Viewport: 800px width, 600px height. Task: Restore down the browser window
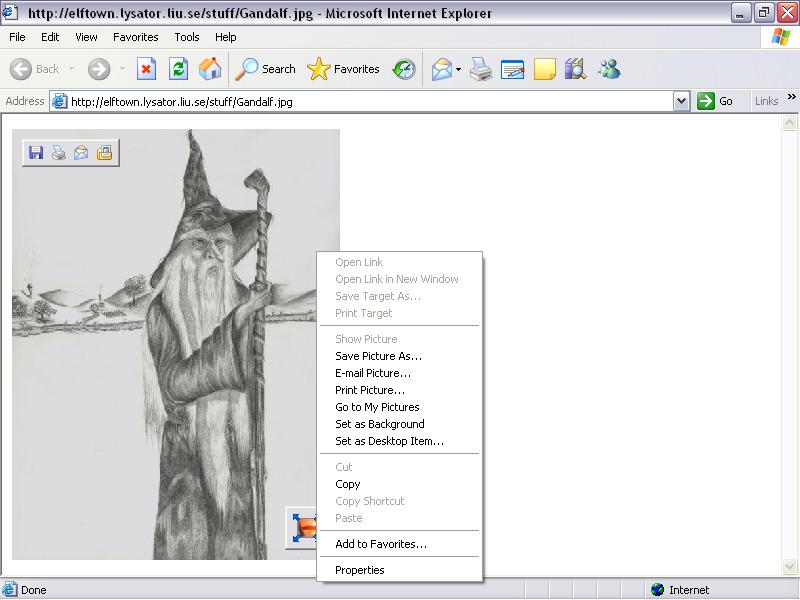(x=764, y=13)
